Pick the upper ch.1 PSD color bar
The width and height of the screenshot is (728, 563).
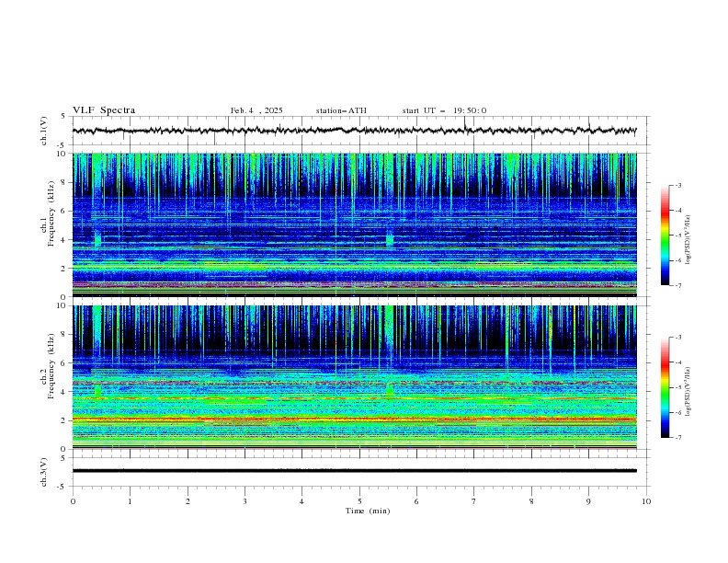pos(665,236)
